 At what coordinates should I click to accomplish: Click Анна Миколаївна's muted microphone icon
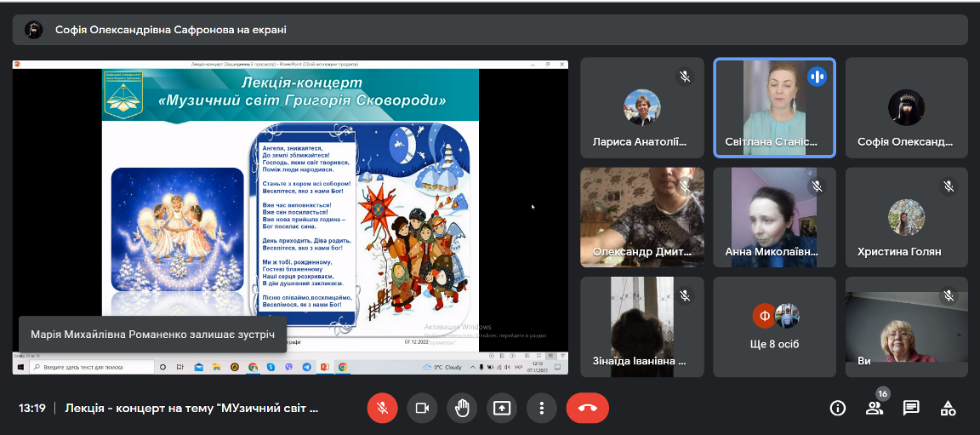click(x=817, y=186)
